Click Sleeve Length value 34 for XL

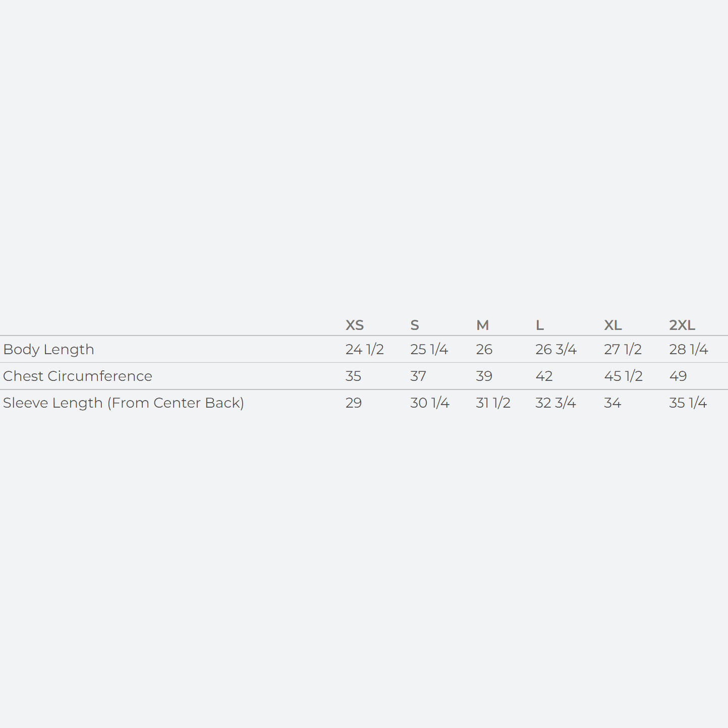point(612,403)
